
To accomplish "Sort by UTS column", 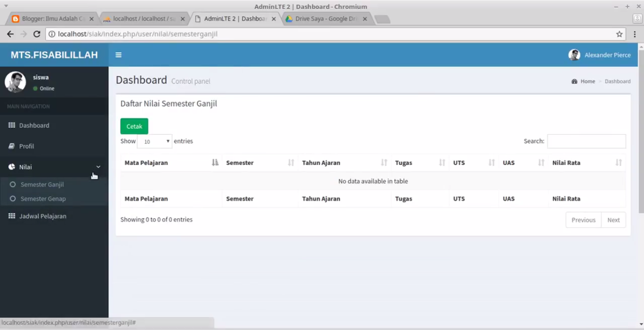I will point(474,163).
